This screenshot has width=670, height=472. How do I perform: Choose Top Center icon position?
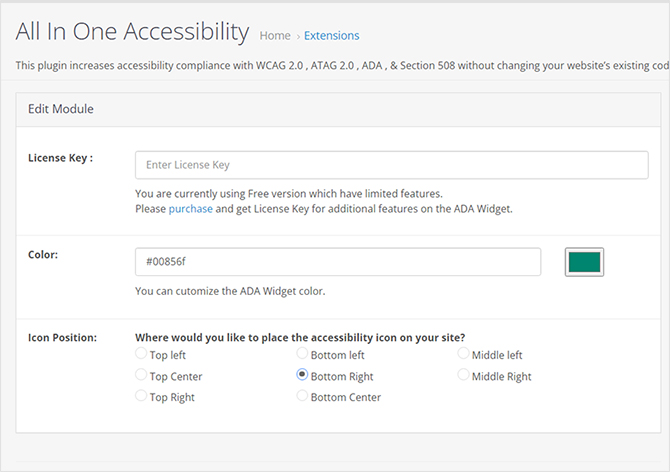coord(141,375)
